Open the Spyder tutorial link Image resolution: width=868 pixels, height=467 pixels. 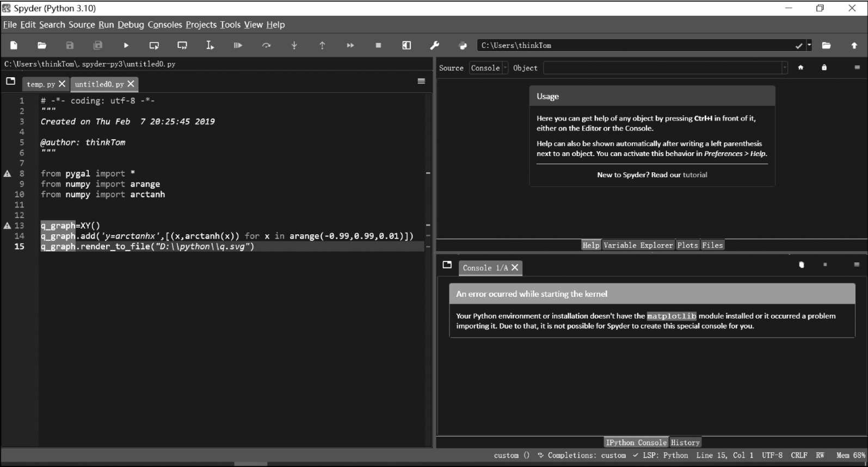point(695,175)
